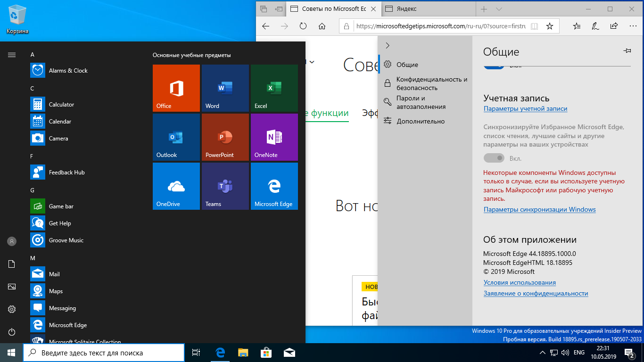Share this page from Edge toolbar
Viewport: 644px width, 362px height.
click(614, 26)
